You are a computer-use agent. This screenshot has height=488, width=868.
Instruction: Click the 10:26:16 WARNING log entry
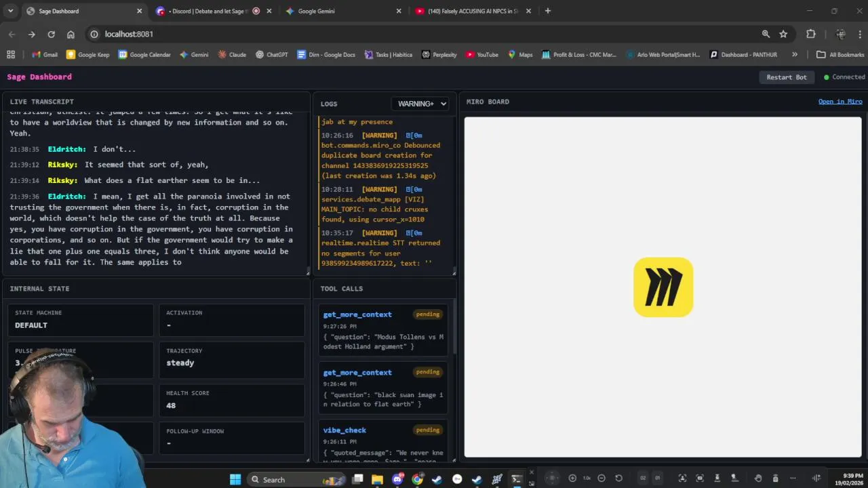[x=384, y=155]
